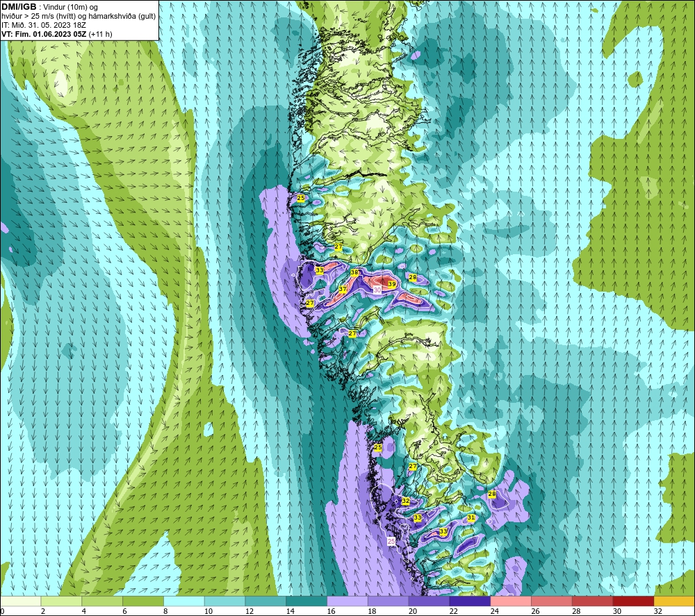The image size is (695, 616).
Task: Click the white contour label 30
Action: point(377,290)
